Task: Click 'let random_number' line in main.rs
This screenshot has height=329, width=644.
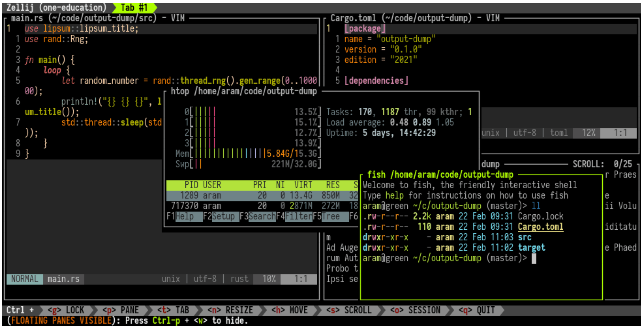Action: tap(189, 81)
